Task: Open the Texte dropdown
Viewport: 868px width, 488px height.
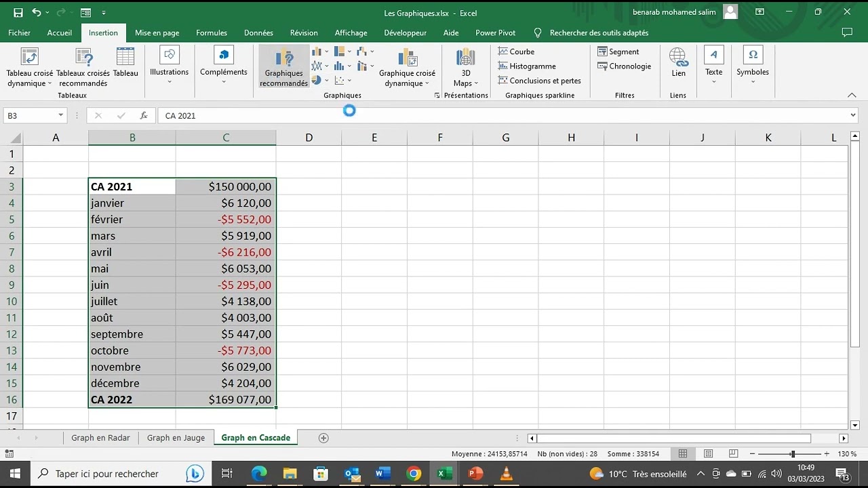Action: (x=713, y=66)
